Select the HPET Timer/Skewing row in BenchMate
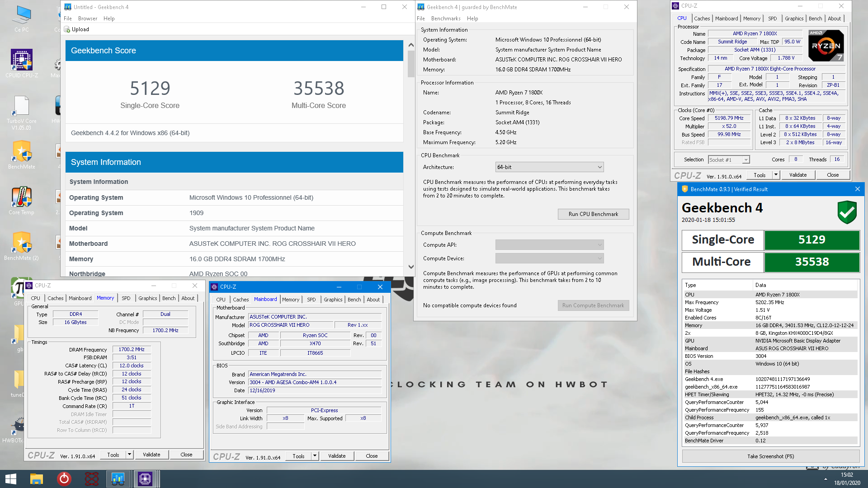 click(x=770, y=394)
